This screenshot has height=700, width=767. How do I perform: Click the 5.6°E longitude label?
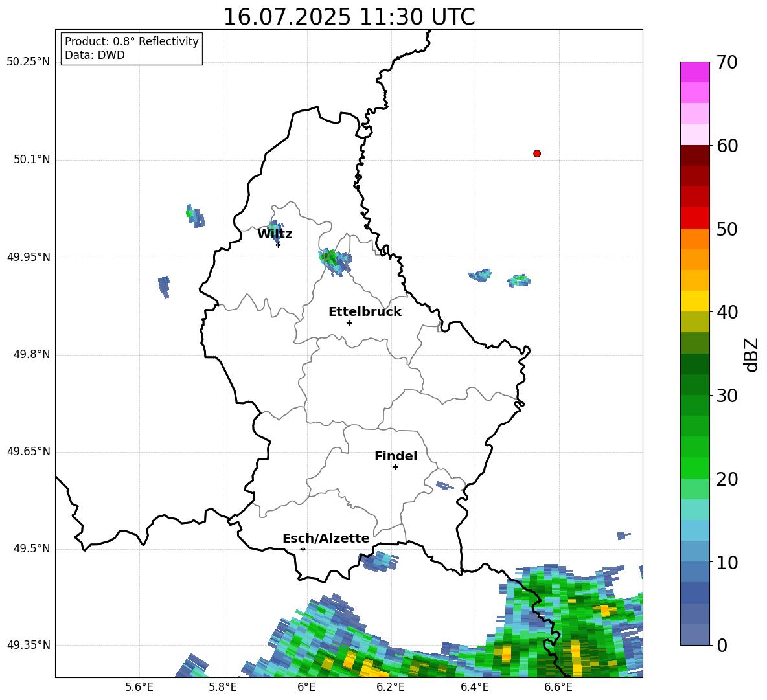click(139, 687)
